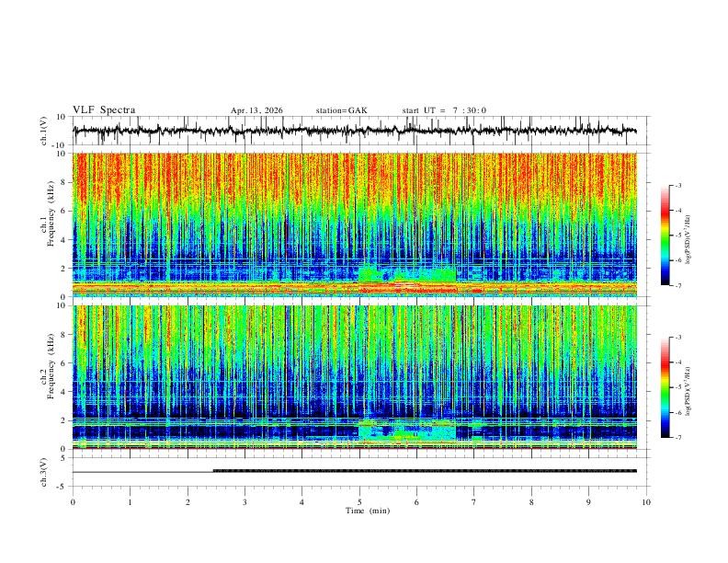Click the ch.1 colorbar "log(PSD)(V²/Hz)" label
The image size is (728, 563).
coord(688,240)
